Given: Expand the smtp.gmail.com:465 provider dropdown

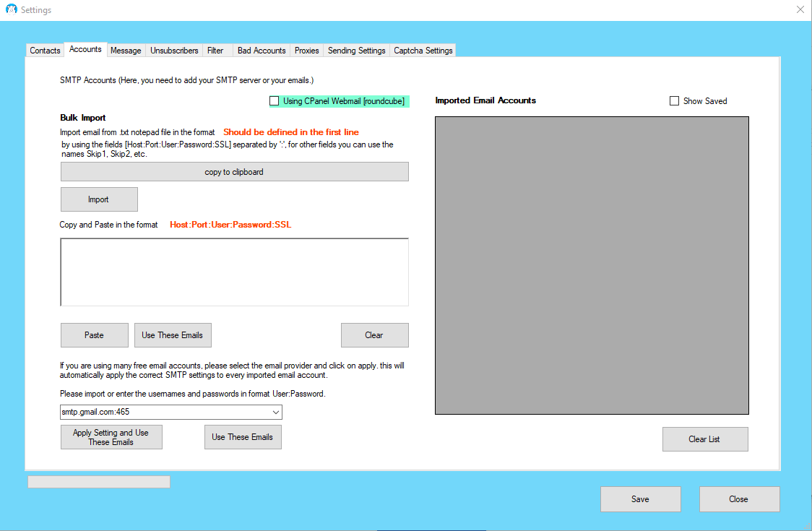Looking at the screenshot, I should pos(275,412).
